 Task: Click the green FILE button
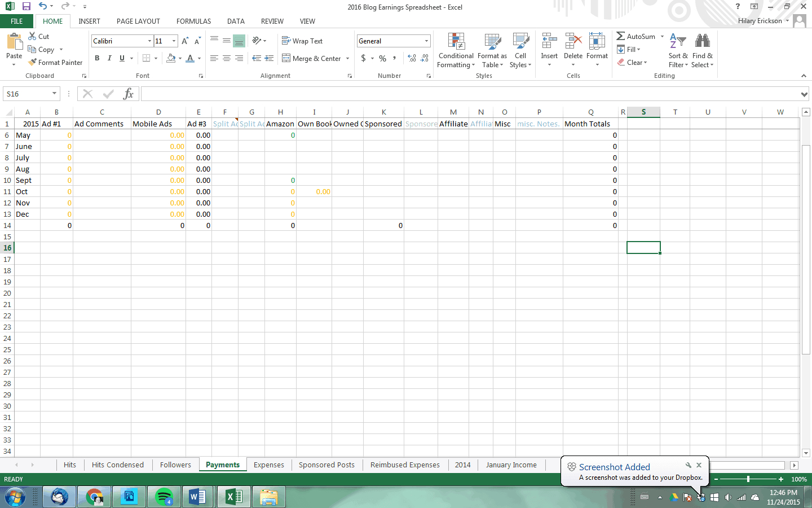(17, 21)
